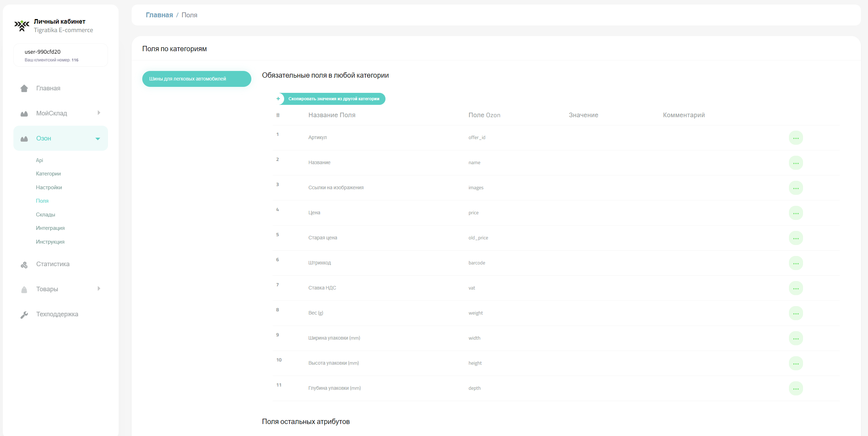Click the Поля breadcrumb text

click(x=190, y=15)
